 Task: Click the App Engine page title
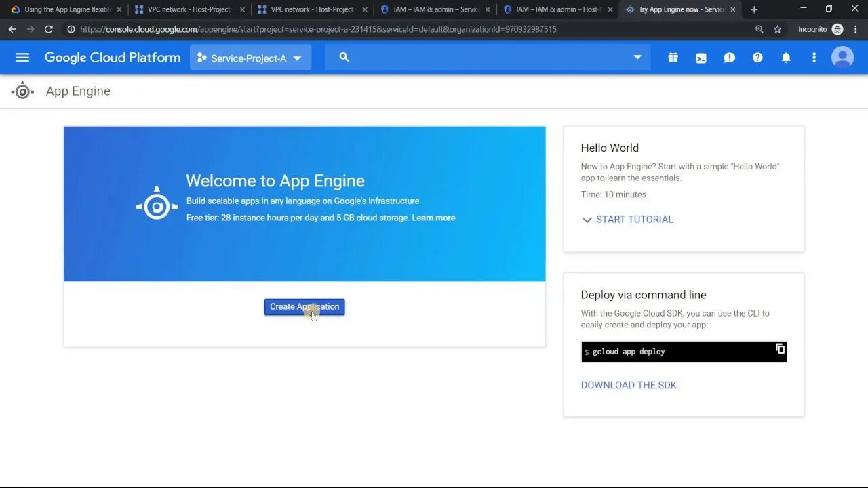pyautogui.click(x=78, y=91)
